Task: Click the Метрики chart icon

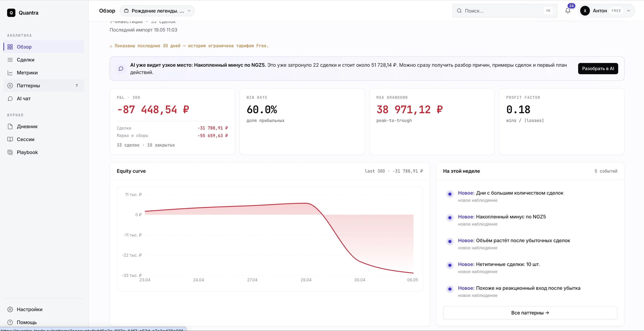Action: (10, 73)
